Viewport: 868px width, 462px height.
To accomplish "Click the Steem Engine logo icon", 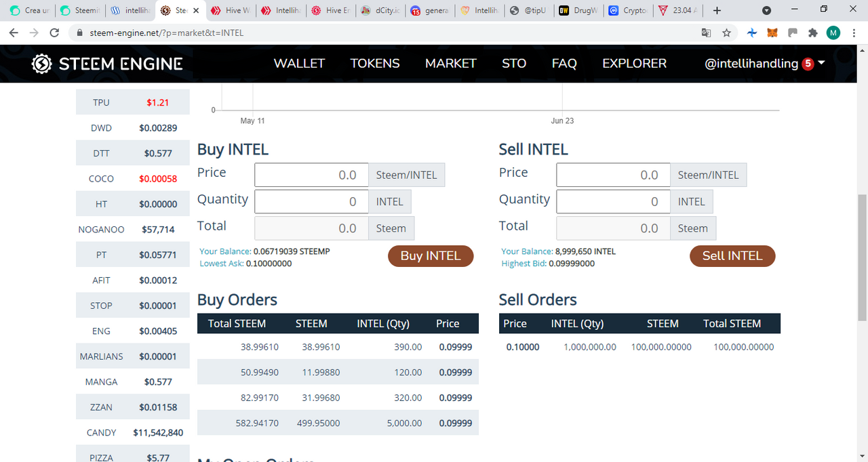I will (42, 64).
